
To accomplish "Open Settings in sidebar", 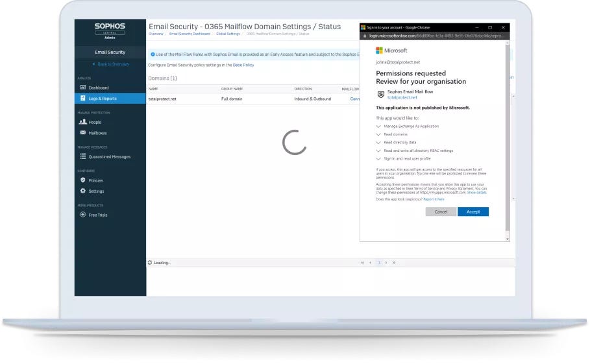I will coord(96,191).
